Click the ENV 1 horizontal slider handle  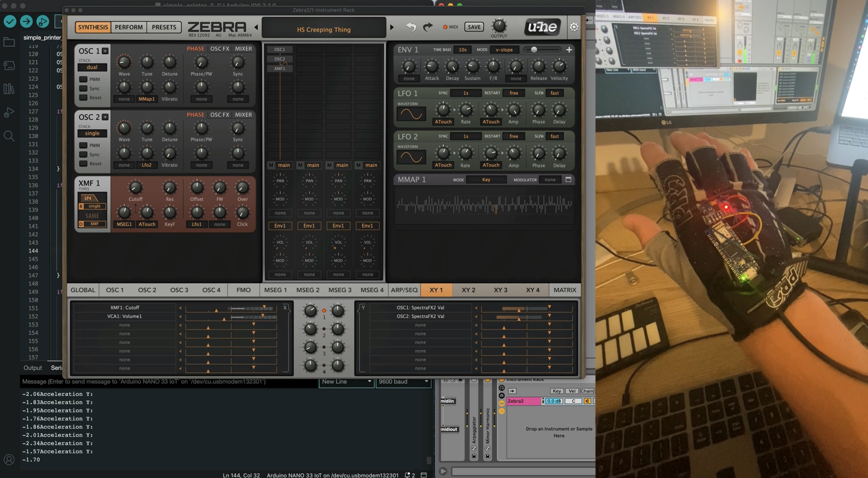[534, 50]
